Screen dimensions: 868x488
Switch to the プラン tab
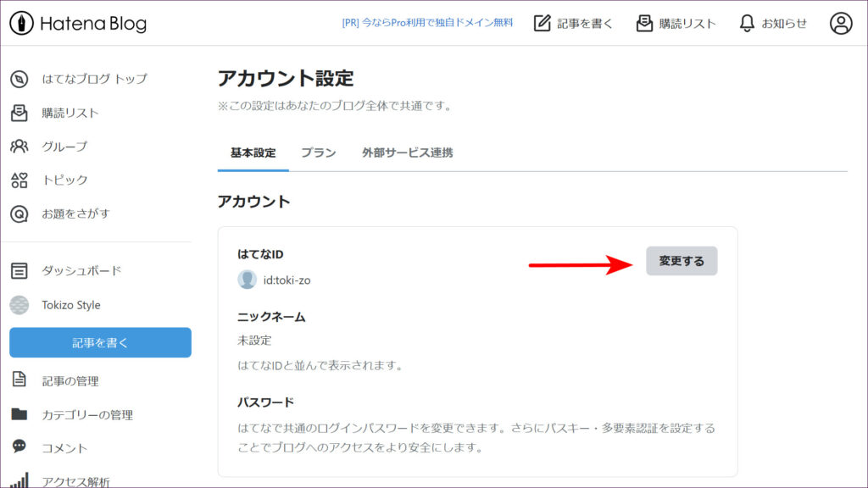pyautogui.click(x=319, y=153)
